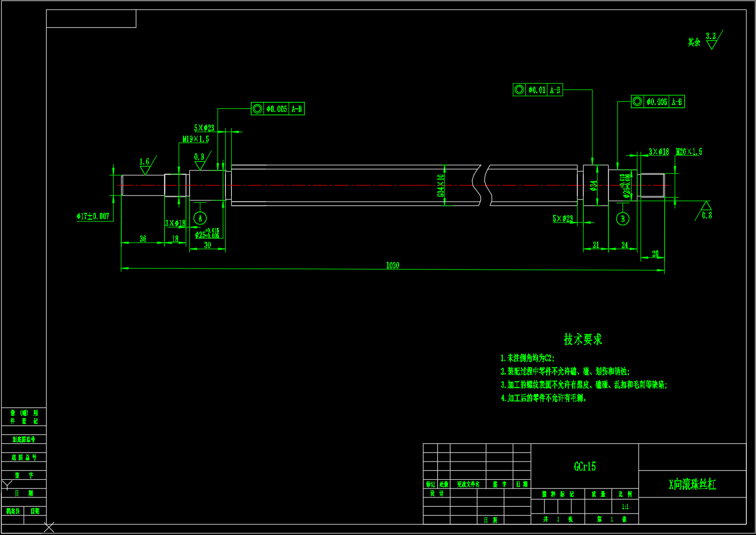This screenshot has width=756, height=535.
Task: Click the 20 thread length dimension
Action: pos(655,254)
